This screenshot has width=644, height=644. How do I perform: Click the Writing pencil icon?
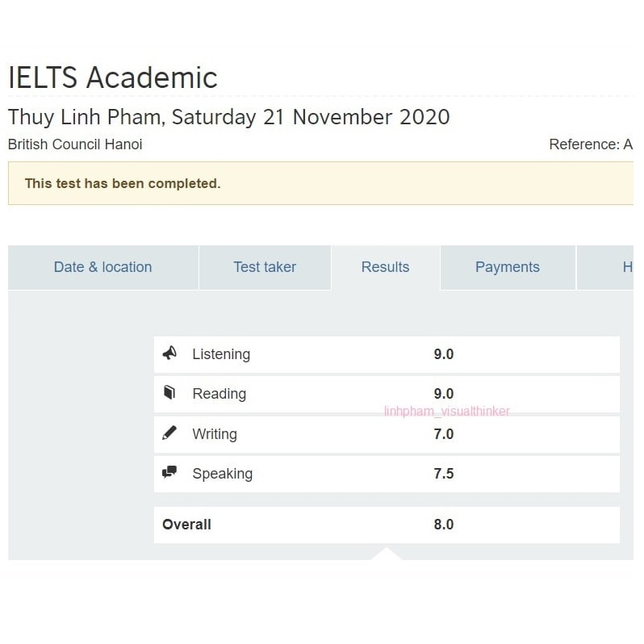(x=169, y=433)
